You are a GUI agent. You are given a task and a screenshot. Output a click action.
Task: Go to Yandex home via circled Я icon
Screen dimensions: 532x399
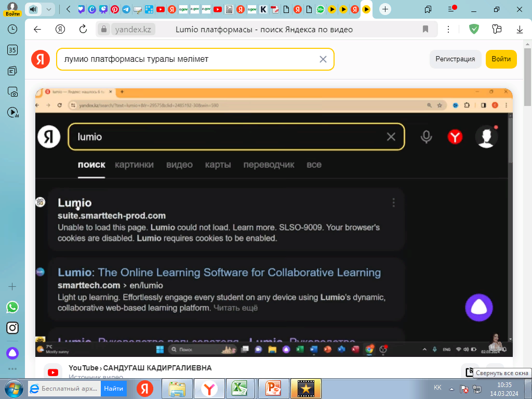(x=60, y=30)
